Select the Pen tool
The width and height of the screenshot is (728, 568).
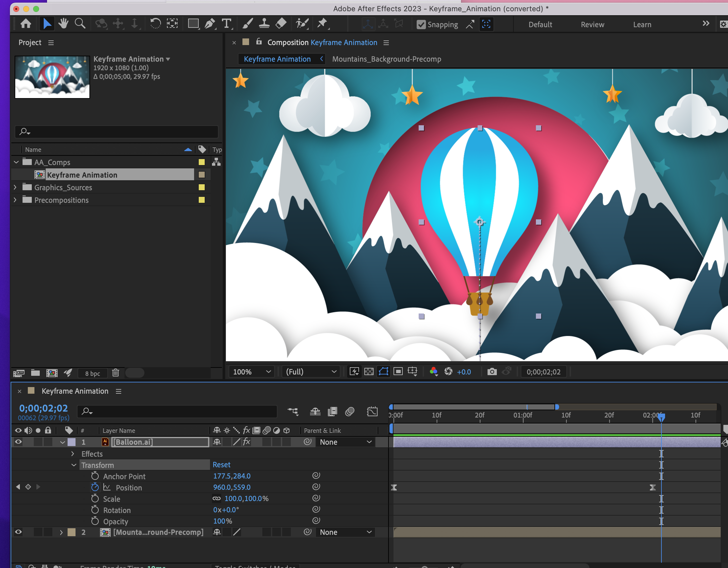(x=209, y=23)
